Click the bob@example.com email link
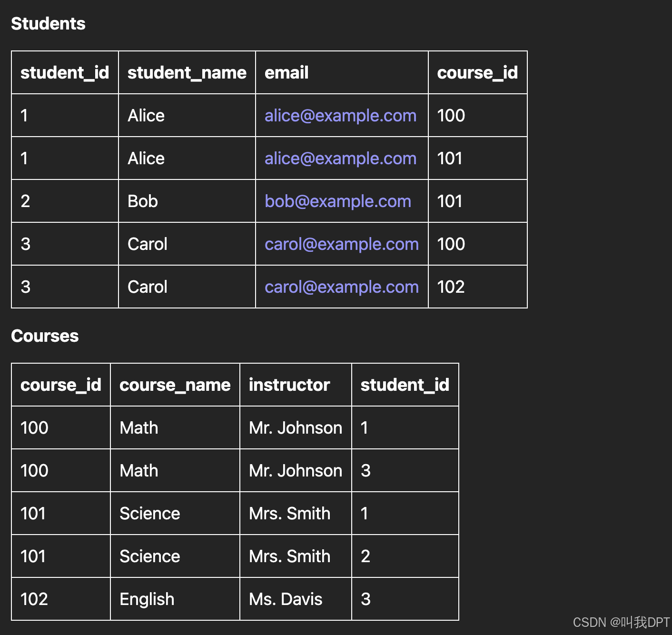Screen dimensions: 672x635 [337, 201]
